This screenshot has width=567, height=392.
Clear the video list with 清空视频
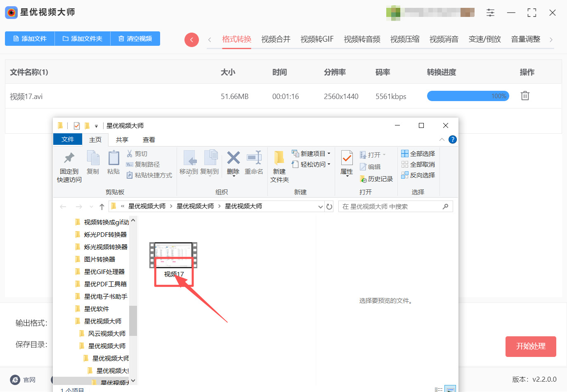pos(135,38)
